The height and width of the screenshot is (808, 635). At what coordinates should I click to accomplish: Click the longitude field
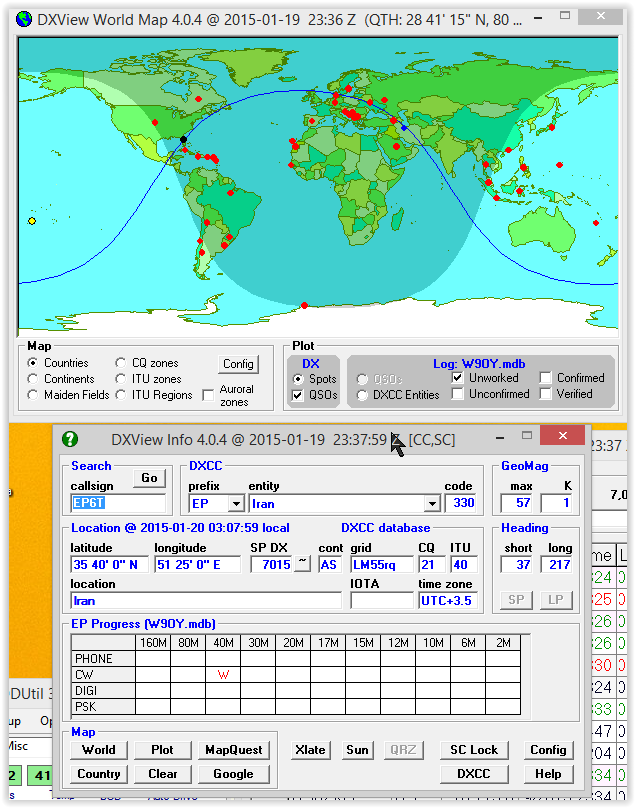coord(197,564)
